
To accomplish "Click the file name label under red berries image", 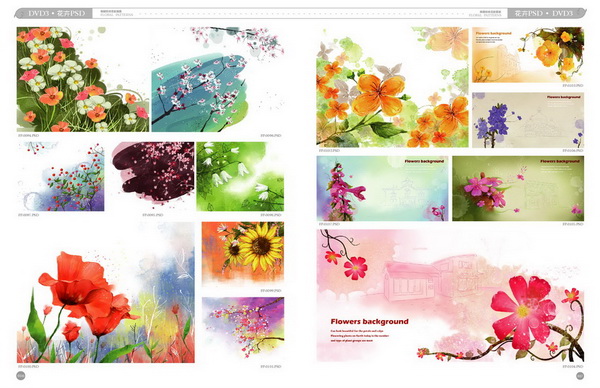I will pyautogui.click(x=28, y=215).
